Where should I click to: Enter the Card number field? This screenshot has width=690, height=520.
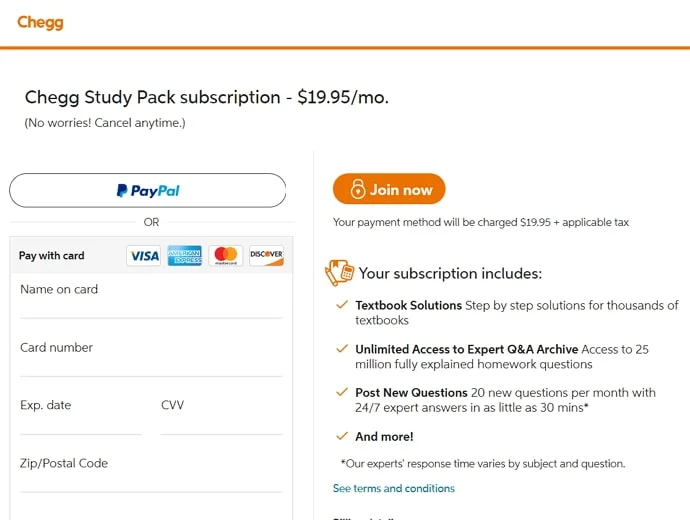tap(151, 362)
